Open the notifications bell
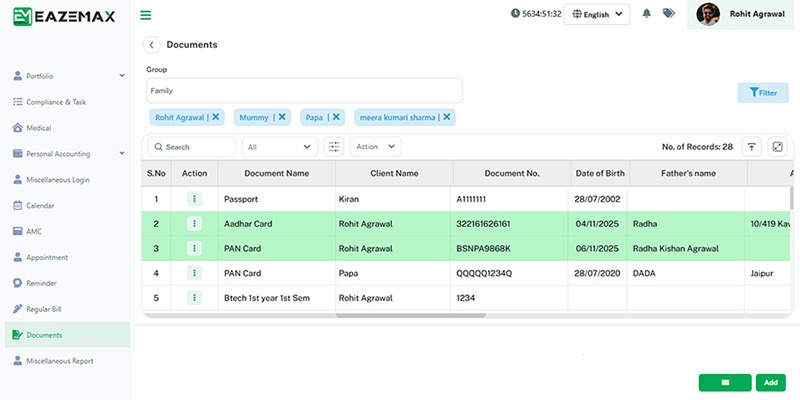800x400 pixels. (646, 14)
